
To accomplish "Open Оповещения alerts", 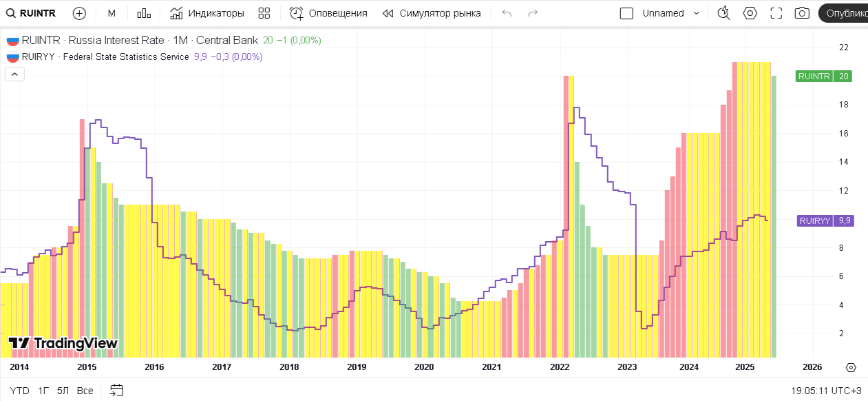I will [328, 13].
